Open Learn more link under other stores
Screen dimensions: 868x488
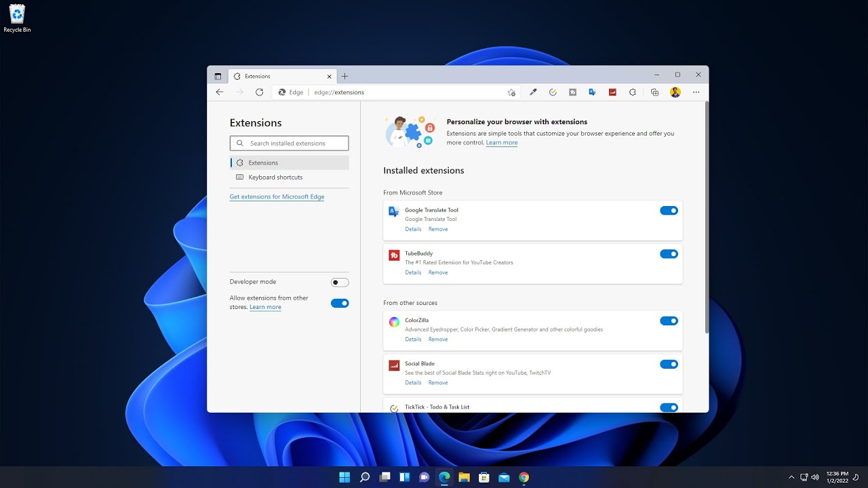[x=265, y=307]
